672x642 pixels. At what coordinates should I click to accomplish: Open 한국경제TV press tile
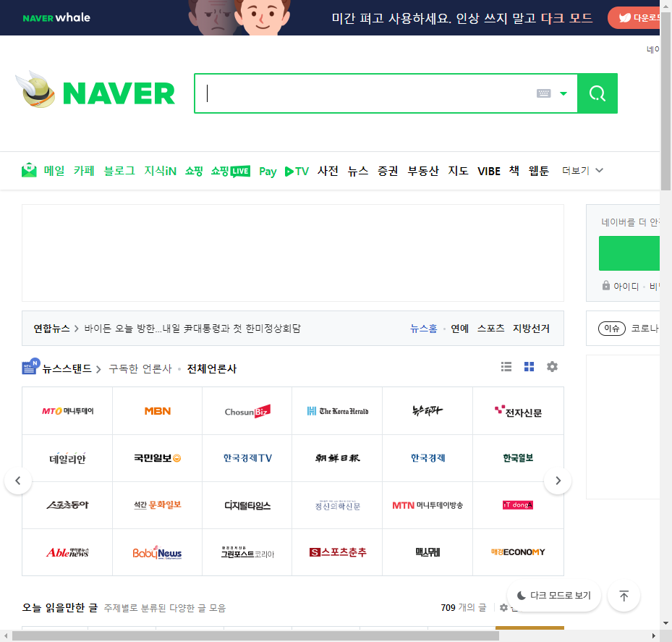pyautogui.click(x=247, y=458)
